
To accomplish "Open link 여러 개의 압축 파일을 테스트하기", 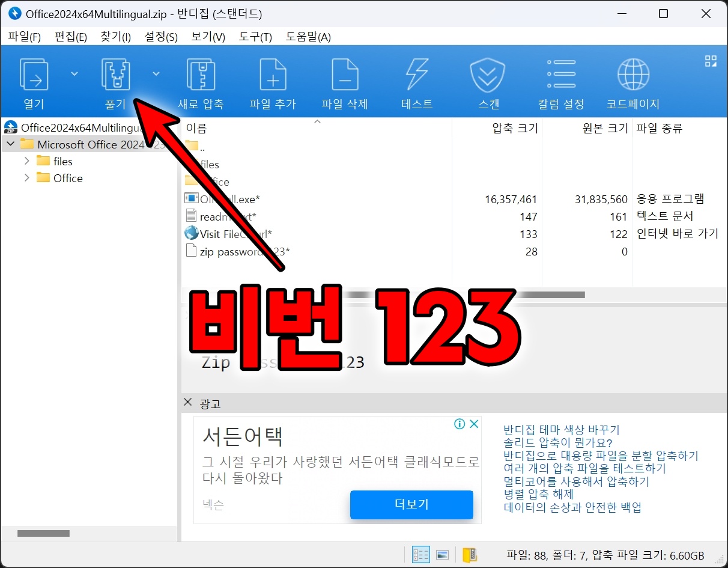I will (584, 468).
